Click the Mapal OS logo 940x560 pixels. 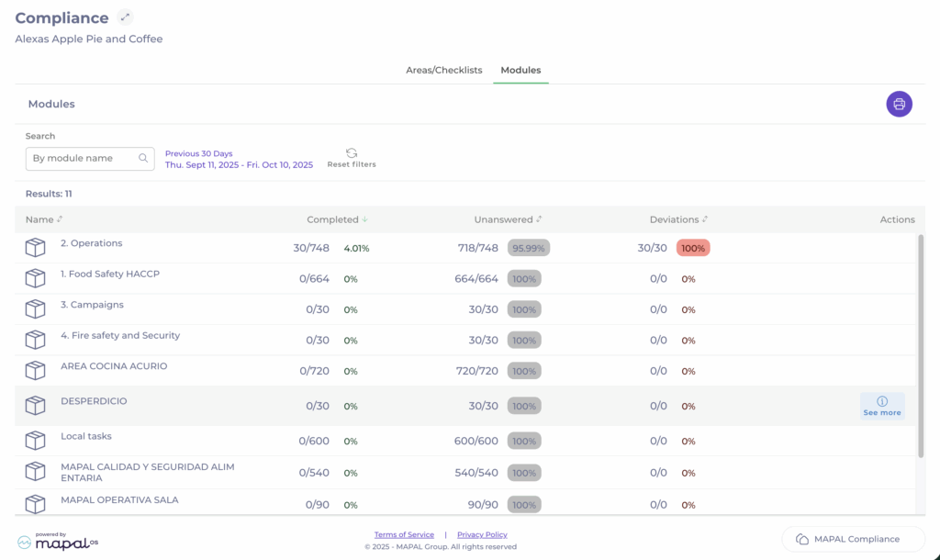point(57,542)
